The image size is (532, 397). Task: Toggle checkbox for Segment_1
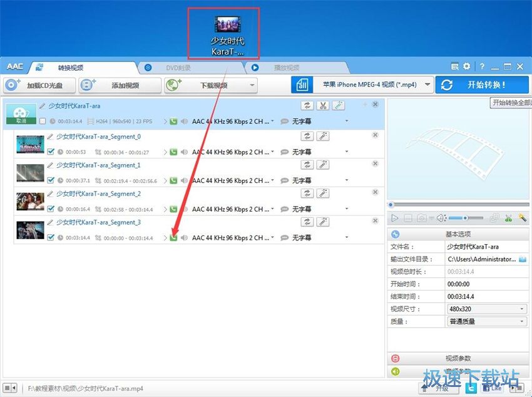point(51,180)
